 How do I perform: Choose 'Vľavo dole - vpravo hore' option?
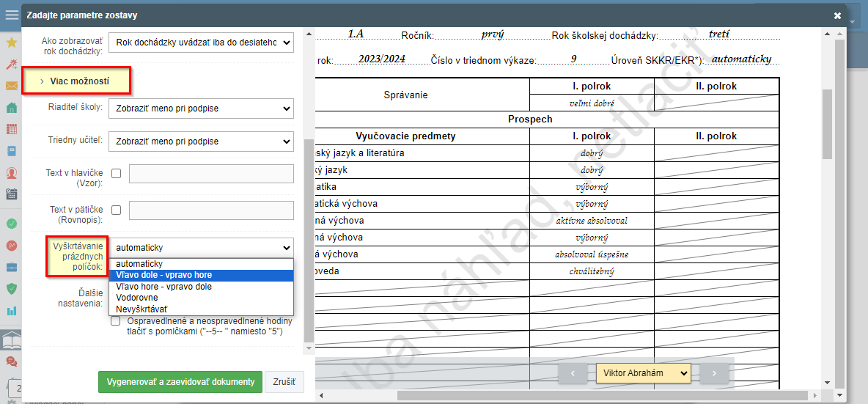[201, 275]
